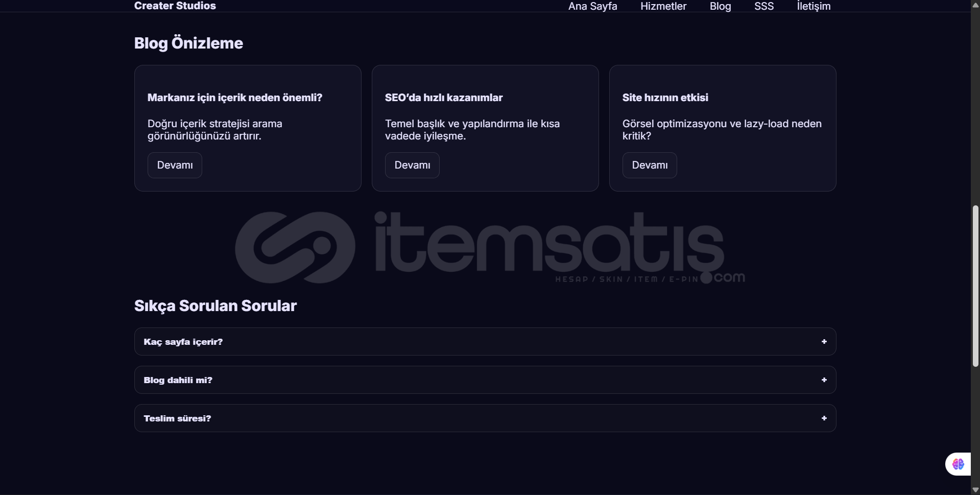
Task: Click the 'Sıkça Sorulan Sorular' heading
Action: point(215,305)
